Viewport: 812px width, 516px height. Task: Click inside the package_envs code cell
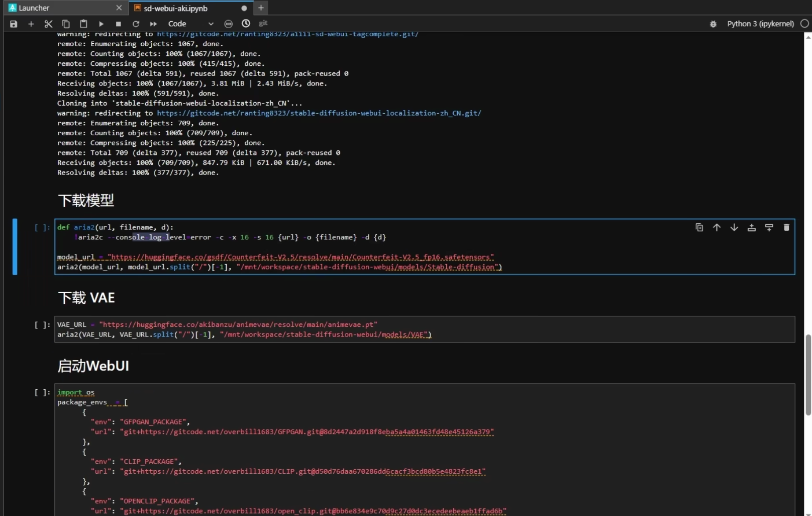[x=425, y=450]
